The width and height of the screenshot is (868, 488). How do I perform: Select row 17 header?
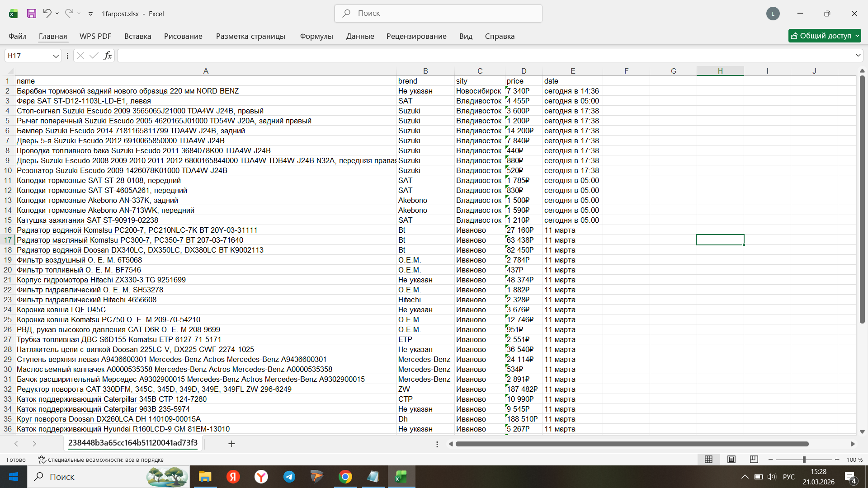coord(8,240)
